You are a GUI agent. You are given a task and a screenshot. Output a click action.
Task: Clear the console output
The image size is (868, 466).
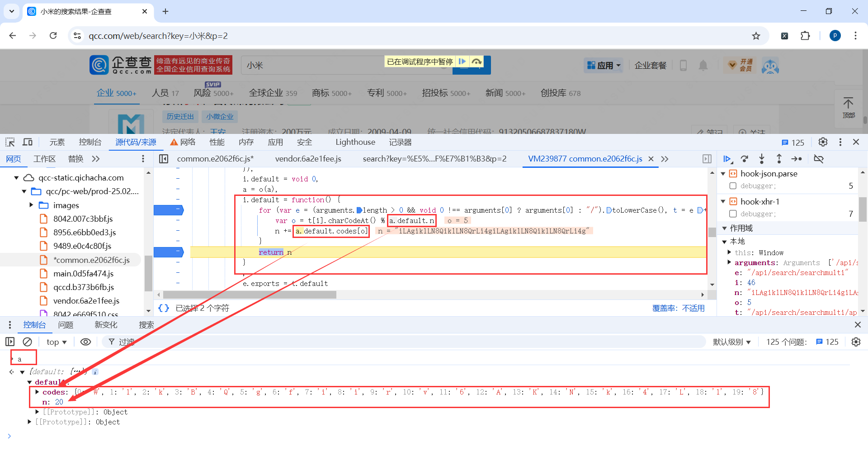coord(28,342)
